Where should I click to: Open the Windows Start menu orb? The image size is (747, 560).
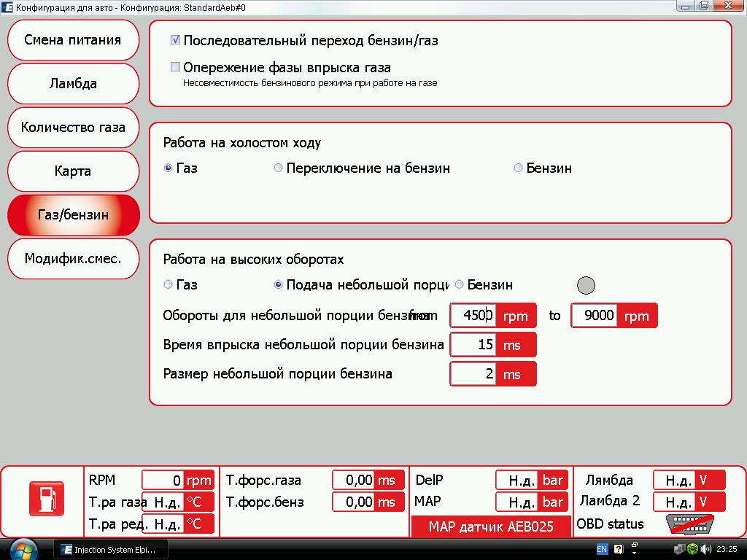point(24,549)
